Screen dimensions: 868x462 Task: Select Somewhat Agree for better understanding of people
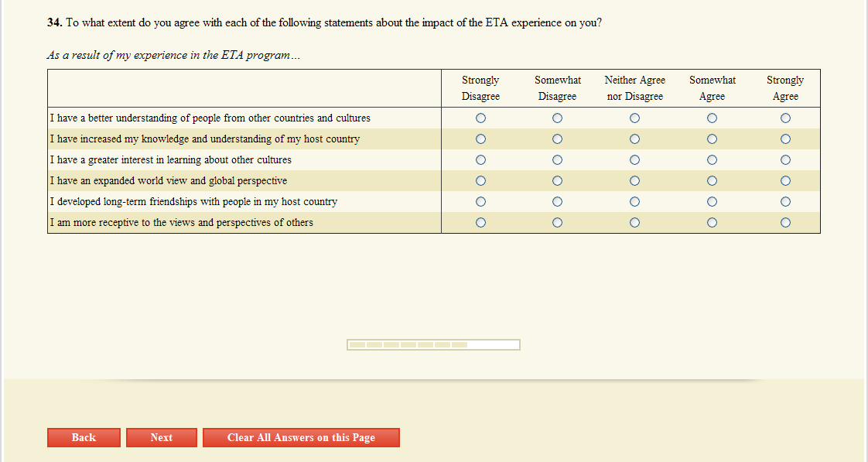712,118
